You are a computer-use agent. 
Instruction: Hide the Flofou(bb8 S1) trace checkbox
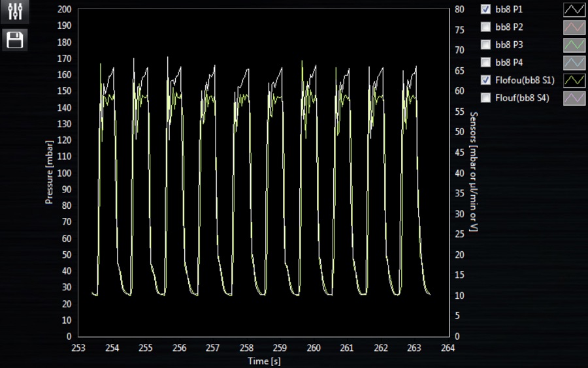click(x=485, y=80)
